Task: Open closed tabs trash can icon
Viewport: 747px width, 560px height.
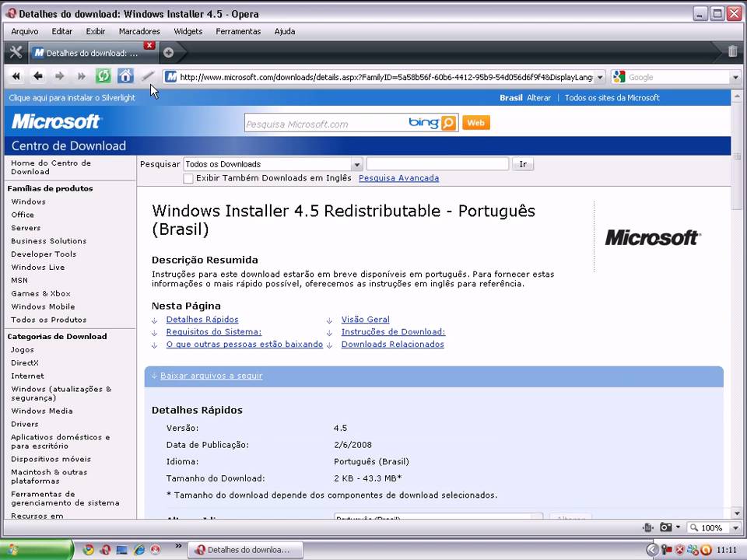Action: pyautogui.click(x=733, y=51)
